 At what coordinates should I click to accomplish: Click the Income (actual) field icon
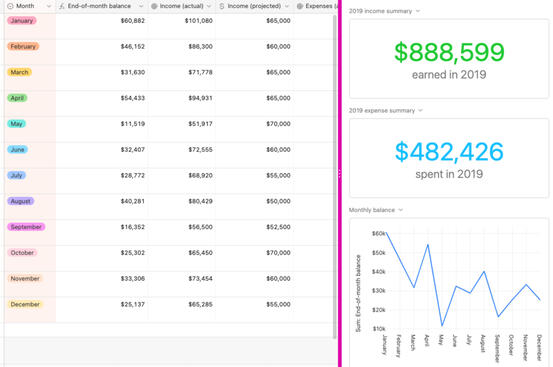click(x=154, y=6)
